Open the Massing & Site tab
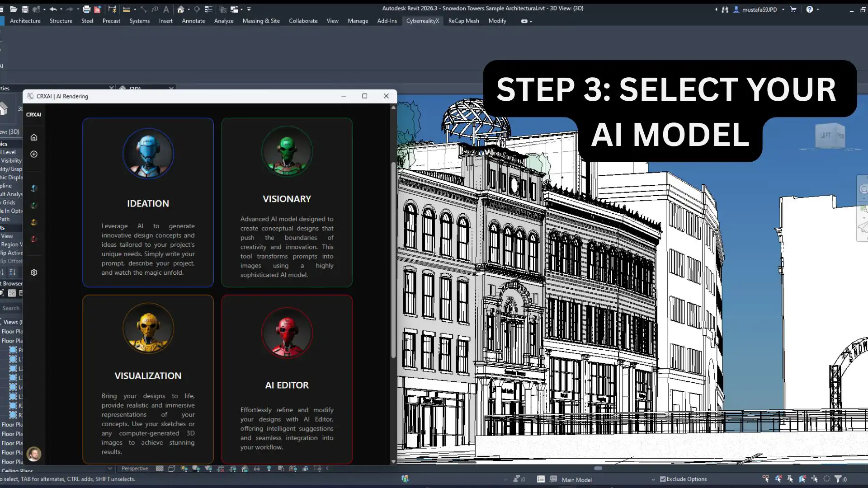 (x=261, y=21)
